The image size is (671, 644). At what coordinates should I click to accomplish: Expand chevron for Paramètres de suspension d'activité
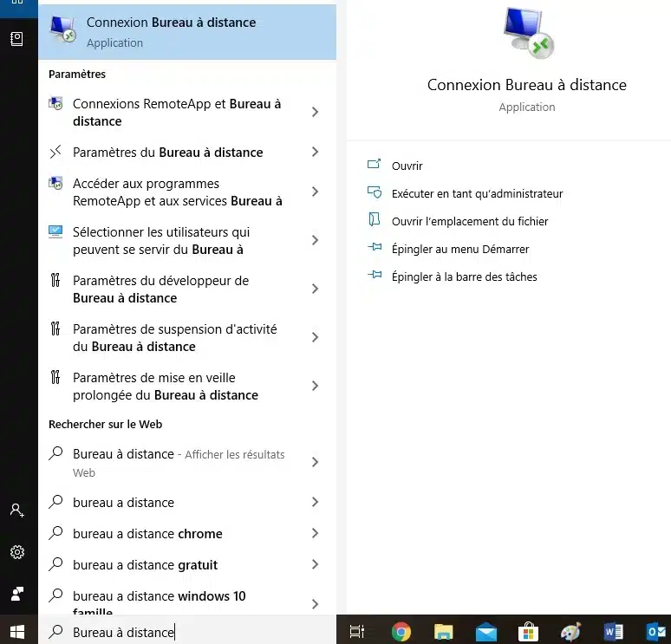click(x=316, y=337)
